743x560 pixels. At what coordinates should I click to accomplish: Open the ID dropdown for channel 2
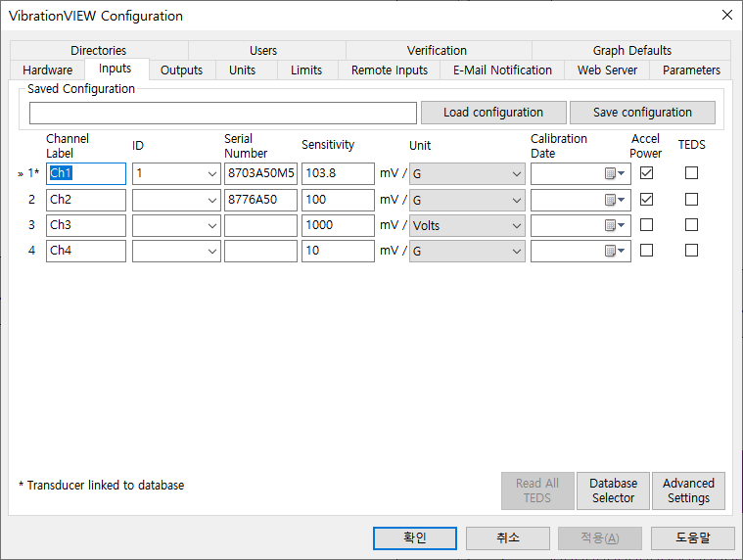click(x=211, y=201)
